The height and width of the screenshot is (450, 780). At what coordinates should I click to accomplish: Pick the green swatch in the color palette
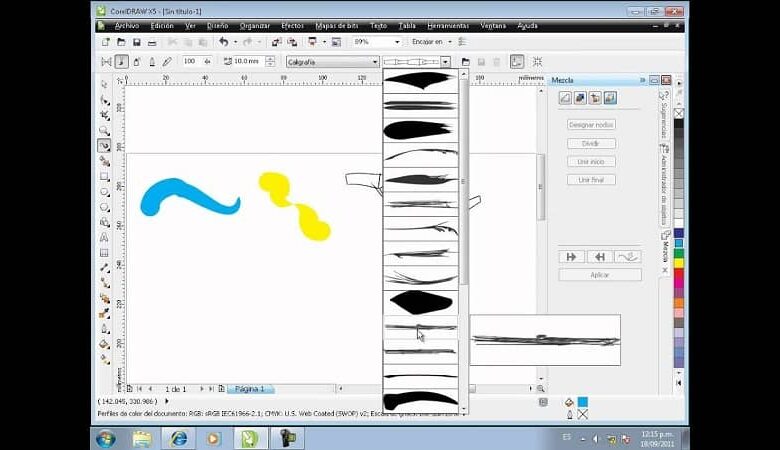coord(679,253)
